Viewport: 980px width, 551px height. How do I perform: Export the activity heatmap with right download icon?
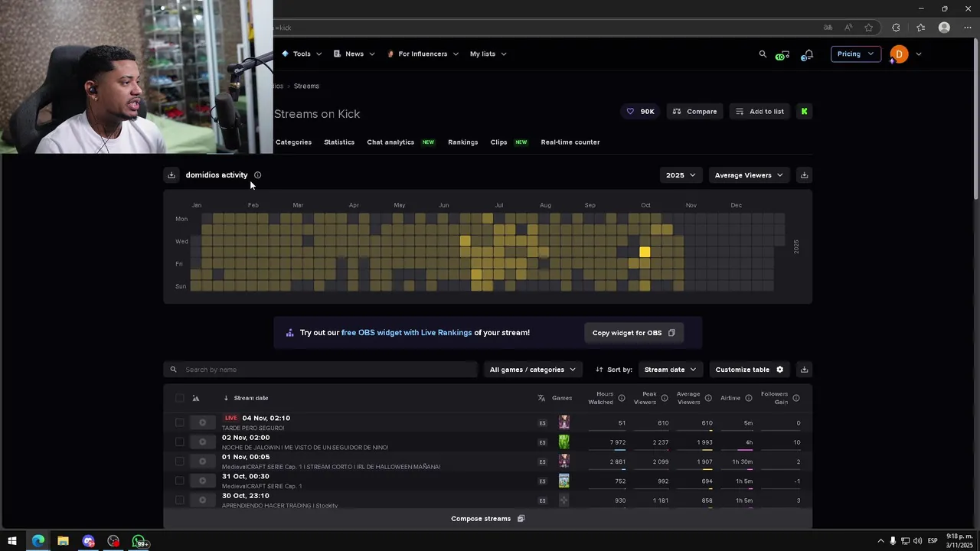[804, 175]
